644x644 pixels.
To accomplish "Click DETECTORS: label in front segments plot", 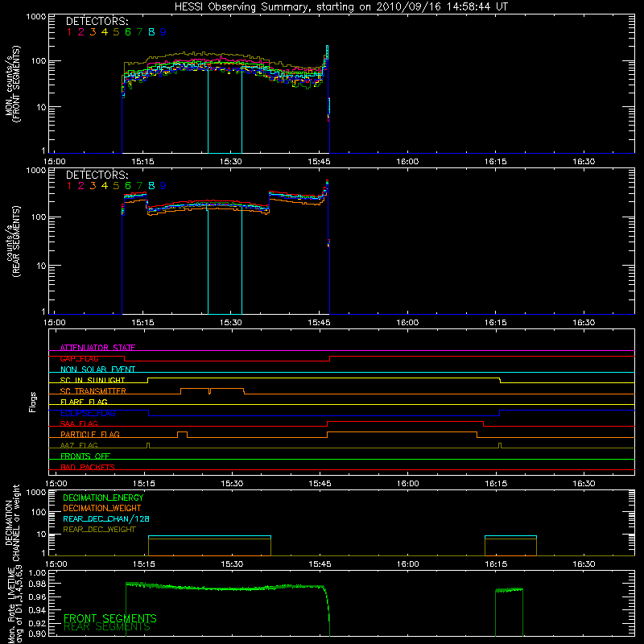I will tap(97, 21).
